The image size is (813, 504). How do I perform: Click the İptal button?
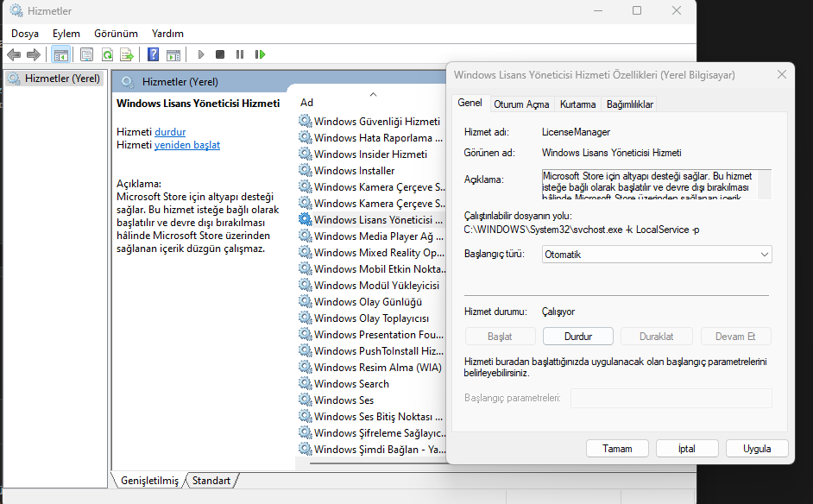(x=687, y=449)
